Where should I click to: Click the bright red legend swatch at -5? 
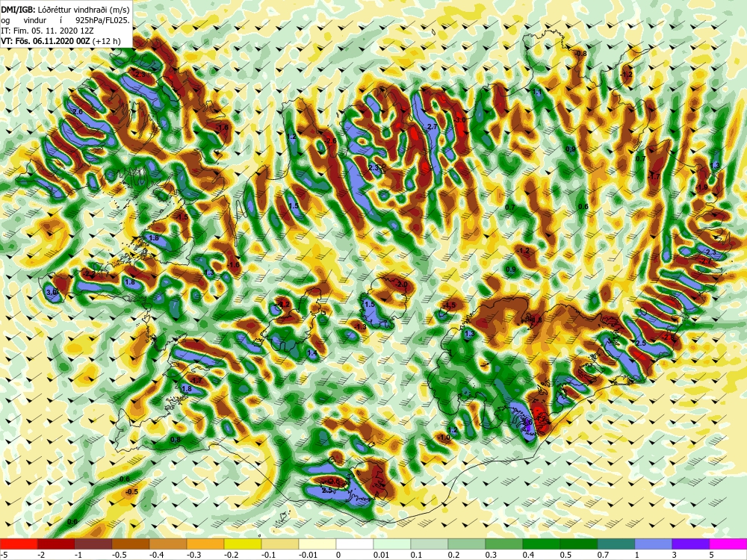[x=19, y=544]
